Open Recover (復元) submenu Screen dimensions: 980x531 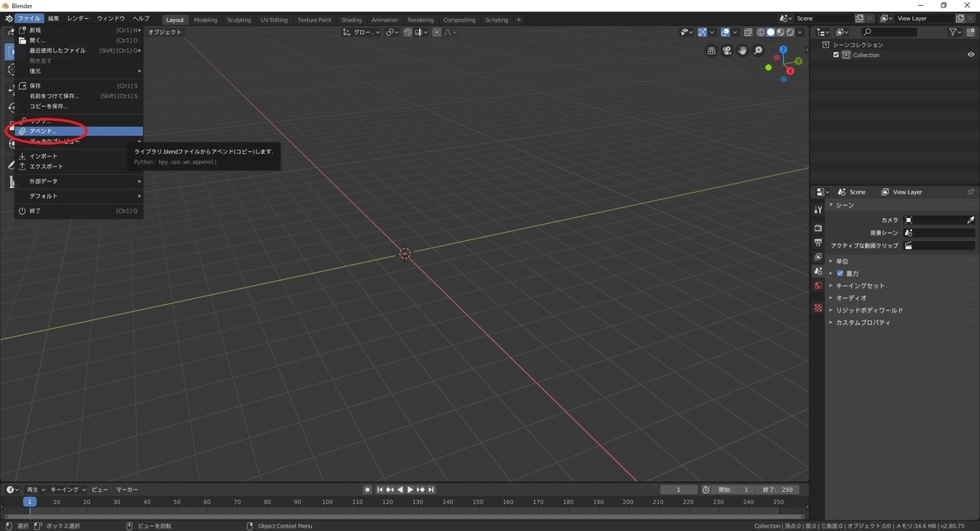(78, 71)
